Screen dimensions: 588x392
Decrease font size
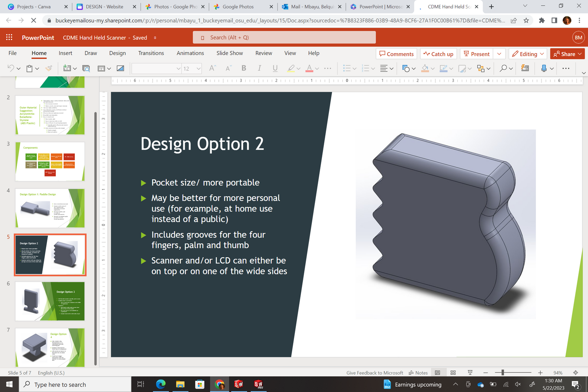pos(228,68)
